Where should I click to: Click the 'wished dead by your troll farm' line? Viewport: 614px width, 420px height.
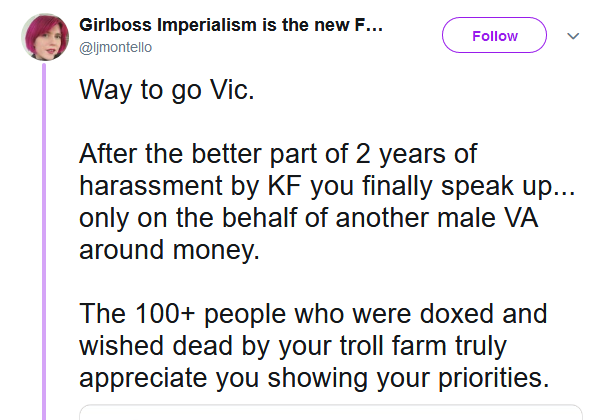pyautogui.click(x=293, y=347)
